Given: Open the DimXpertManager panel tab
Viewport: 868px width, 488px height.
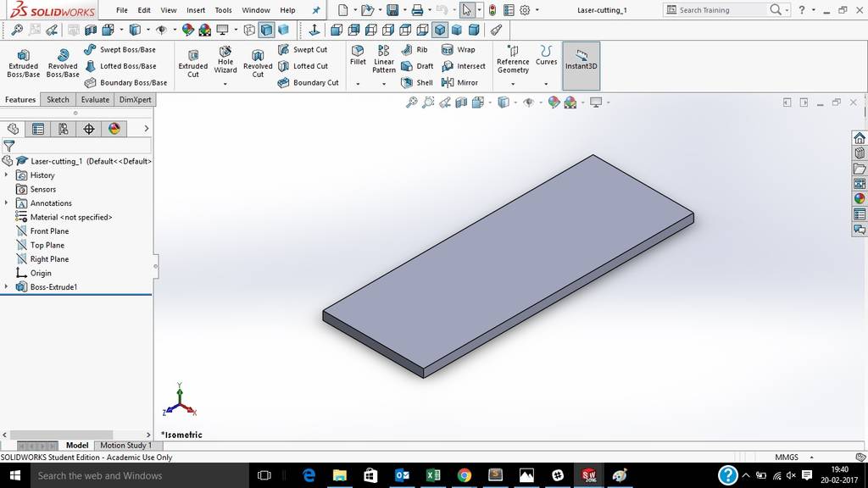Looking at the screenshot, I should click(89, 129).
